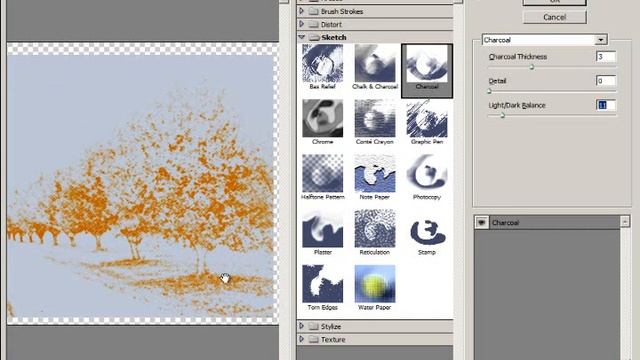Click the Light/Dark Balance slider handle
Viewport: 640px width, 360px height.
pyautogui.click(x=503, y=116)
